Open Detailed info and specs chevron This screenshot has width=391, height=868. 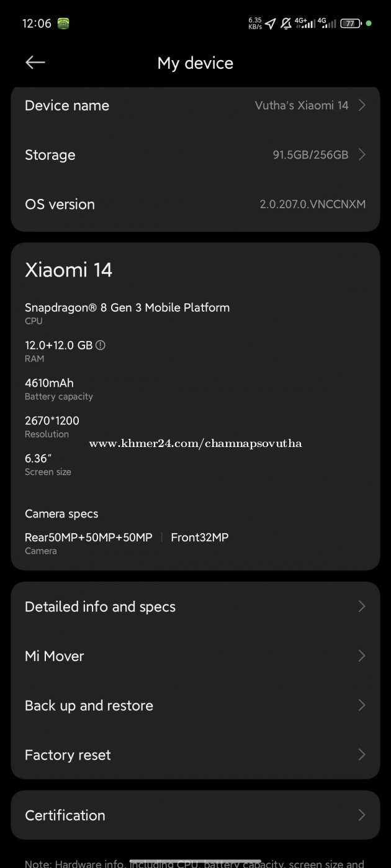point(362,606)
